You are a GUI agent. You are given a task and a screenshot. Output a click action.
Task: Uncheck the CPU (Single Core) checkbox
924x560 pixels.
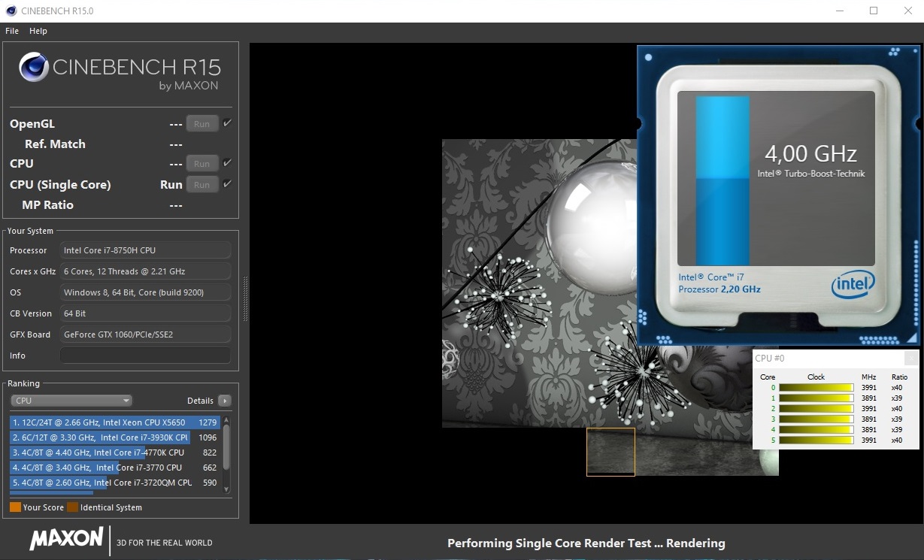(228, 184)
